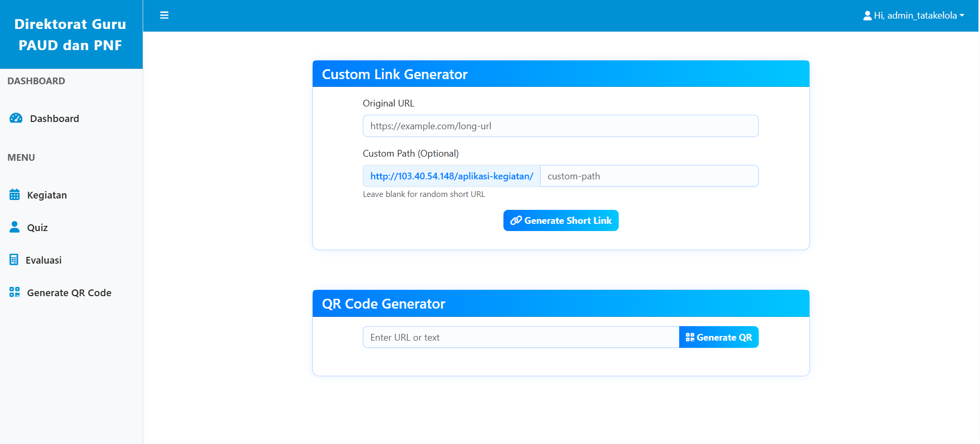The height and width of the screenshot is (444, 980).
Task: Select Kegiatan from the sidebar menu
Action: point(47,195)
